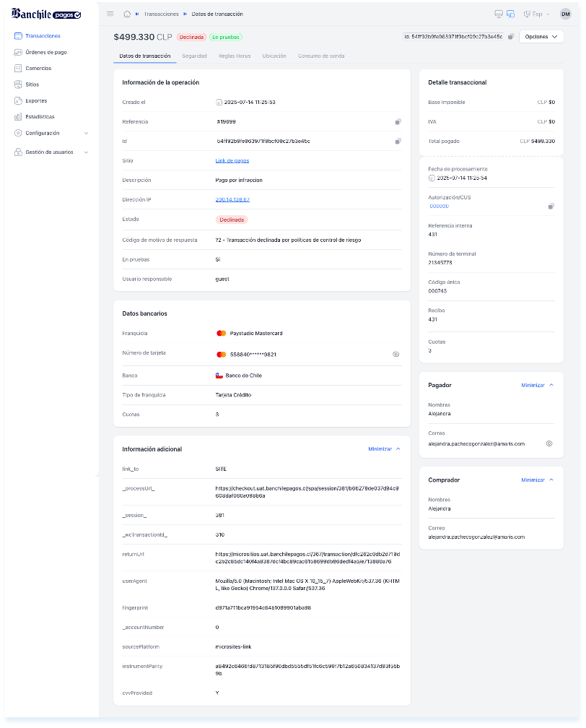Click the Mastercard logo in Franquicia row
The image size is (586, 728).
[222, 334]
